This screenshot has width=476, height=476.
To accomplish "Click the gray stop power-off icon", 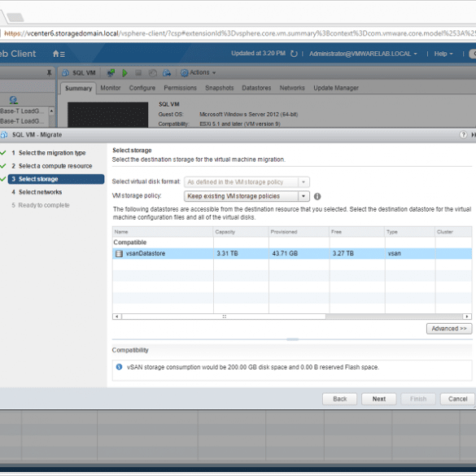I will pos(138,72).
